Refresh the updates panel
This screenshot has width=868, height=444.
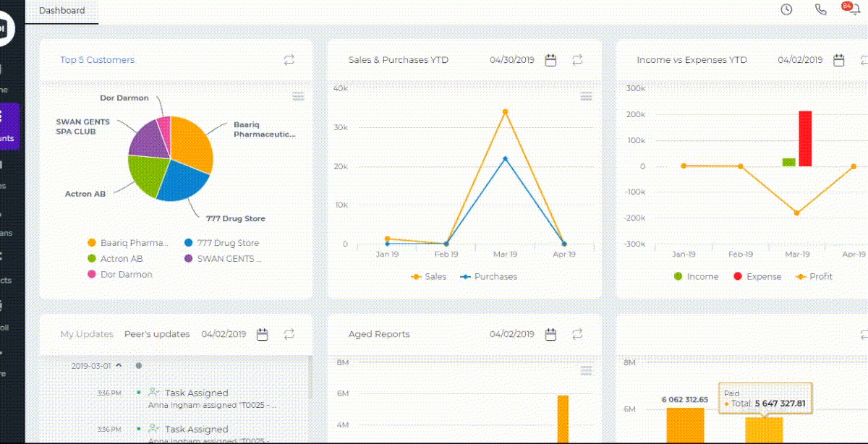click(x=289, y=334)
